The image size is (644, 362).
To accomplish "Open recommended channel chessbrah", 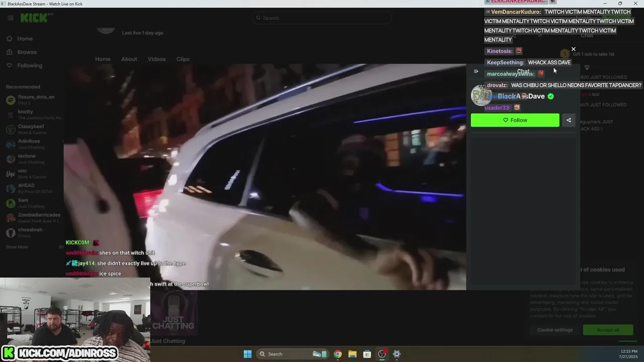I will [x=33, y=233].
